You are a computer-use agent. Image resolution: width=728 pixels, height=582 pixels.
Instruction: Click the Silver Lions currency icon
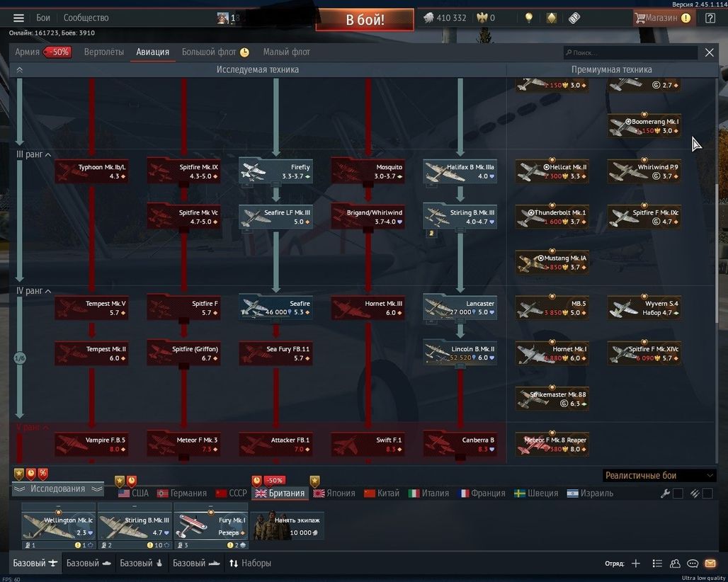tap(428, 18)
